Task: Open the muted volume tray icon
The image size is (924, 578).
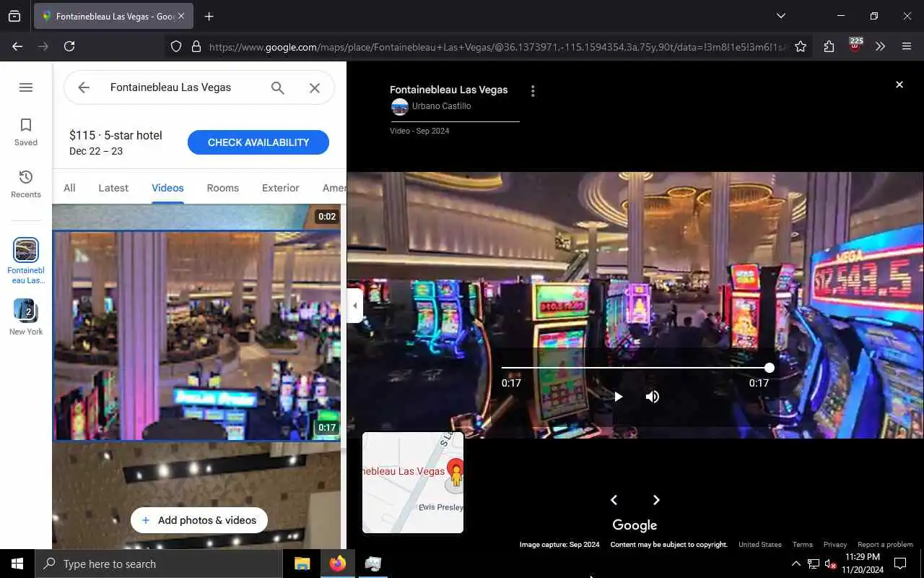Action: [x=830, y=564]
